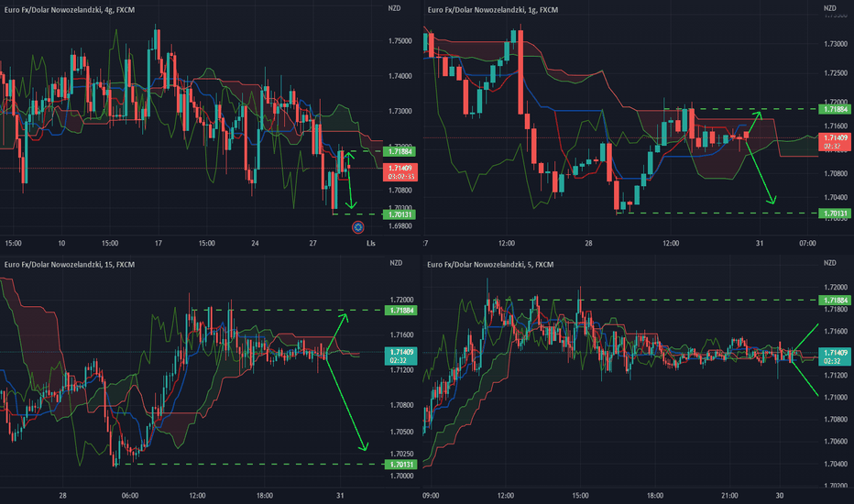Click green 1.70131 level label on 4g chart
Image resolution: width=854 pixels, height=504 pixels.
400,214
